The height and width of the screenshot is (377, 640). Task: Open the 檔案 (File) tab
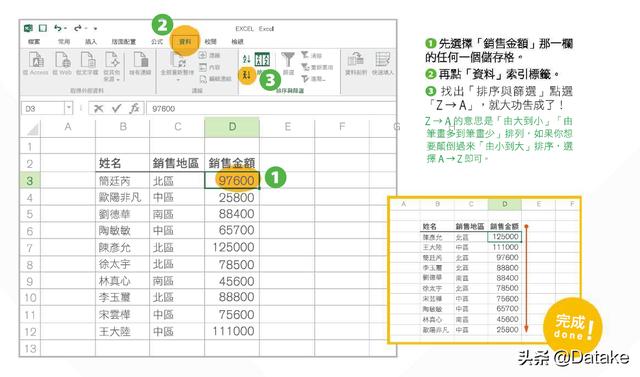(x=34, y=42)
